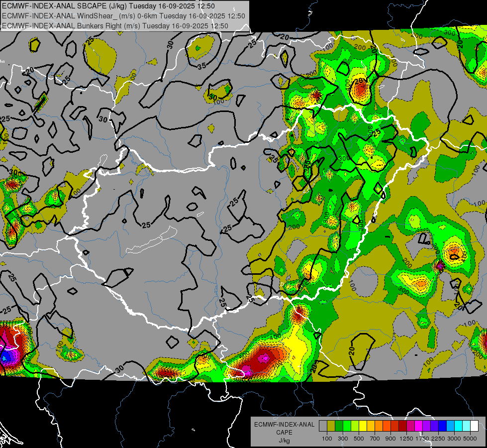Click the legend value 1250

(x=406, y=439)
